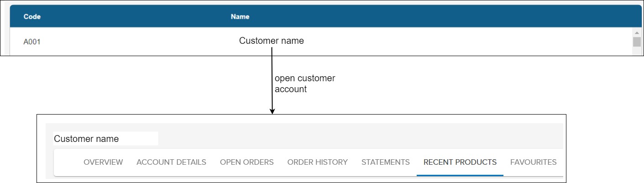Click the table's vertical scrollbar thumb
644x183 pixels.
pyautogui.click(x=637, y=42)
